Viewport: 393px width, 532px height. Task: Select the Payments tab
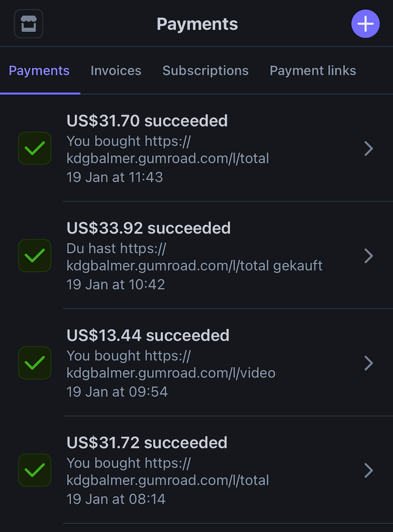(x=39, y=71)
